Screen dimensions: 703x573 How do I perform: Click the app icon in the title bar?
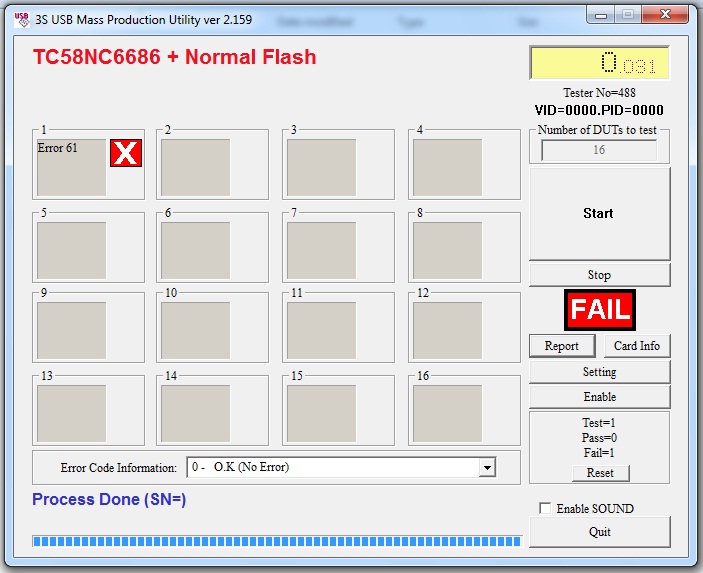tap(22, 20)
